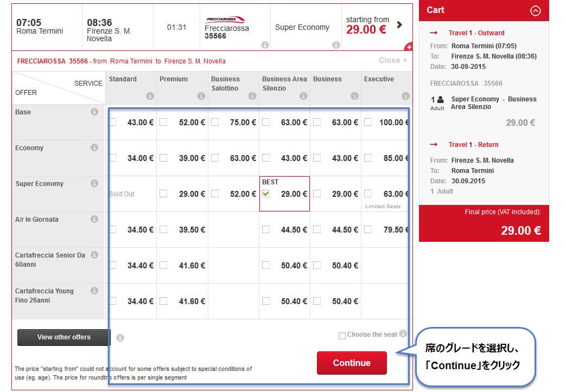The width and height of the screenshot is (566, 392).
Task: Select Super Economy Business 29.00 € checkbox
Action: click(317, 194)
